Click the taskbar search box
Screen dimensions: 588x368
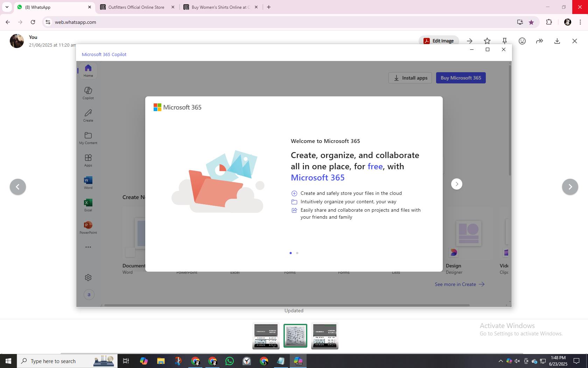coord(67,361)
